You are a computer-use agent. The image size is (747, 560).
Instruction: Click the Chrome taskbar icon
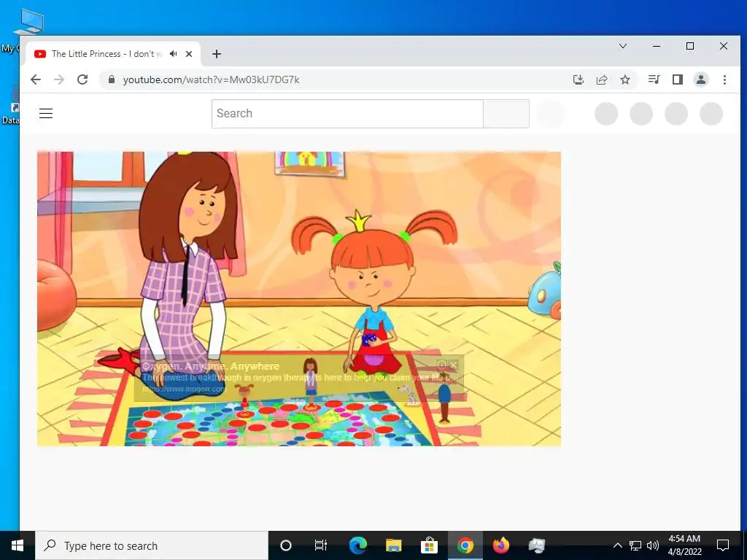coord(465,545)
